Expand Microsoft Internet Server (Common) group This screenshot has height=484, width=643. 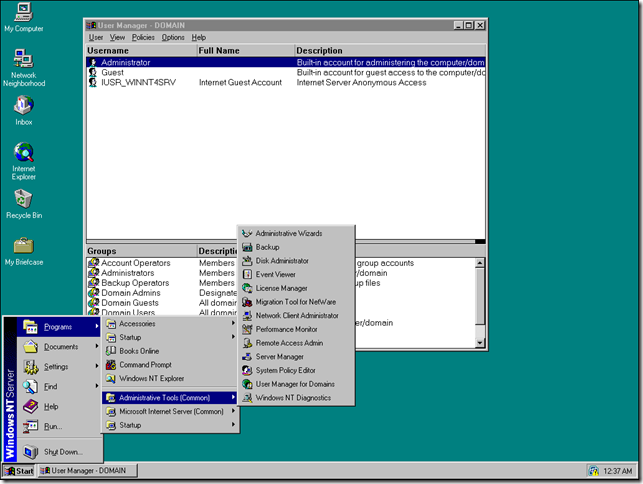[170, 411]
